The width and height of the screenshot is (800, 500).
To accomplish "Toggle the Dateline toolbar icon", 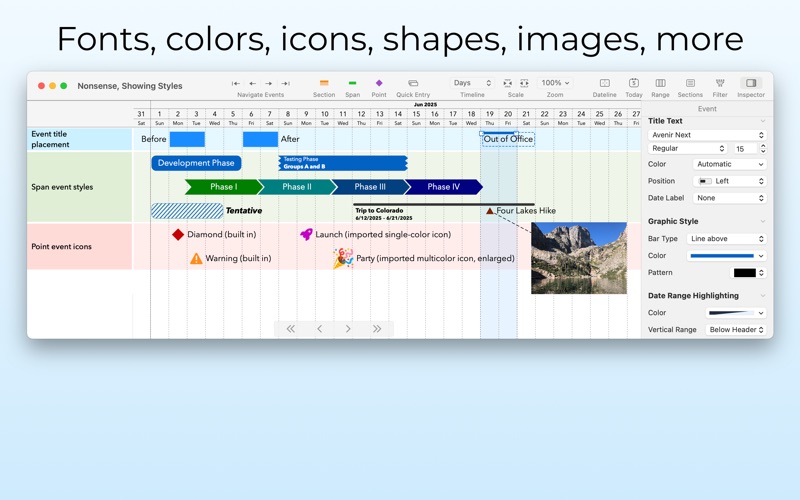I will [605, 83].
